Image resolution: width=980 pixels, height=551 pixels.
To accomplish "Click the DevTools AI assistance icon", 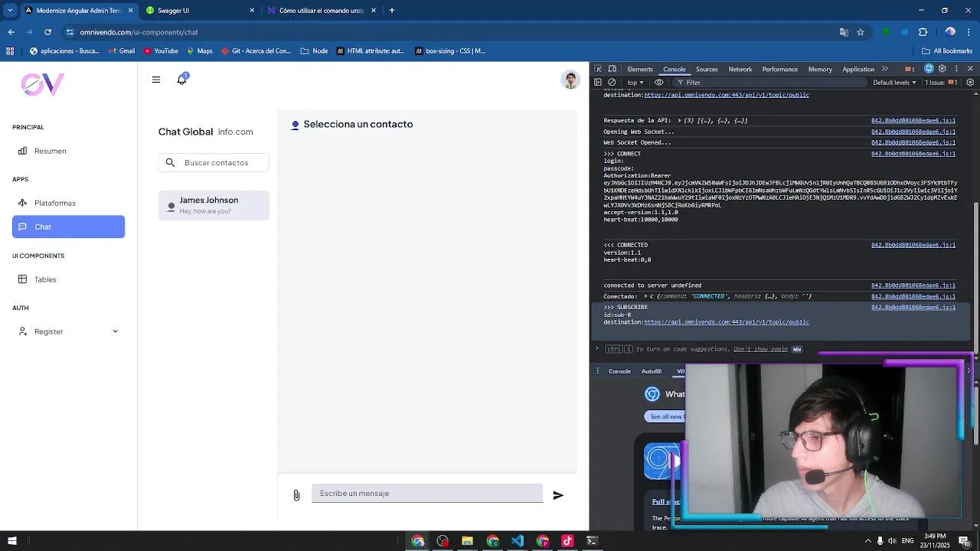I will click(929, 69).
